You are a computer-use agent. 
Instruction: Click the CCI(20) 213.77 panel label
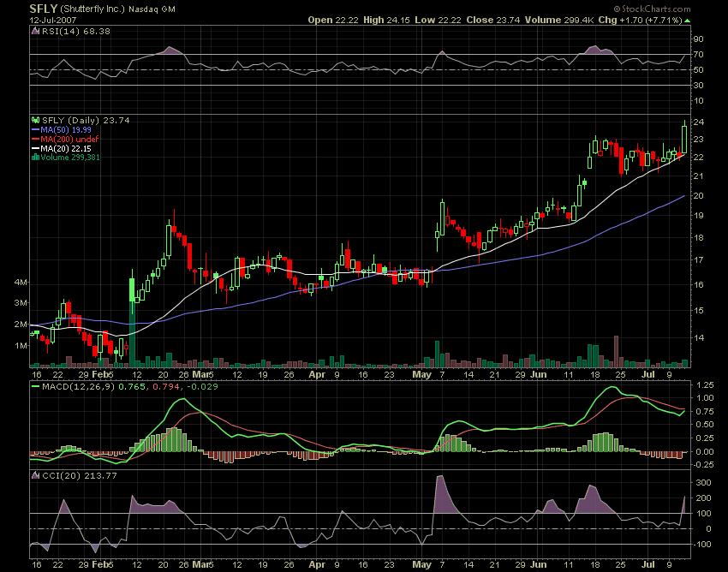point(80,476)
